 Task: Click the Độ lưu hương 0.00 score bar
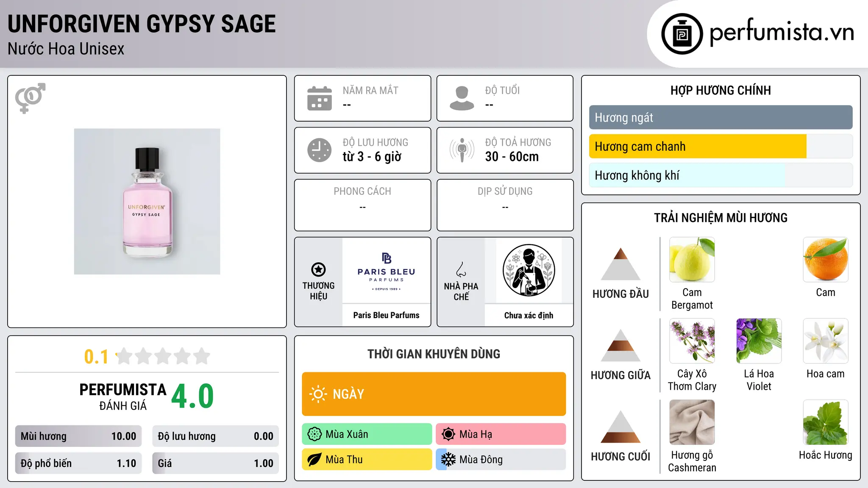(x=216, y=436)
